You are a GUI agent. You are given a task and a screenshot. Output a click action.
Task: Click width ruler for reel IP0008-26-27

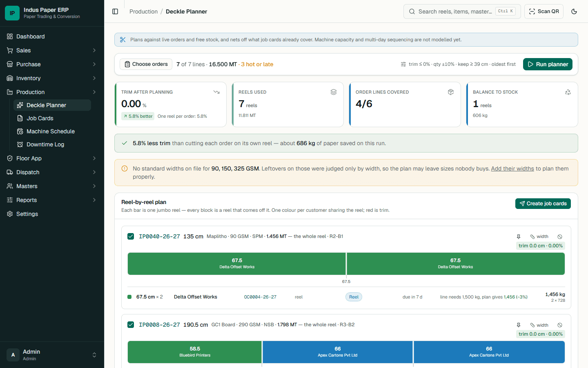[x=539, y=325]
